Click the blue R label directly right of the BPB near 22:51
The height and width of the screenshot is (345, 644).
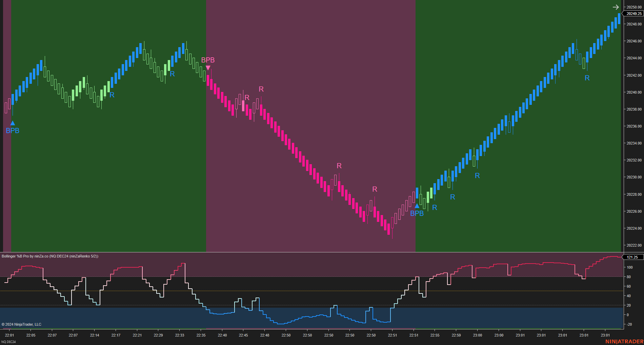[435, 208]
